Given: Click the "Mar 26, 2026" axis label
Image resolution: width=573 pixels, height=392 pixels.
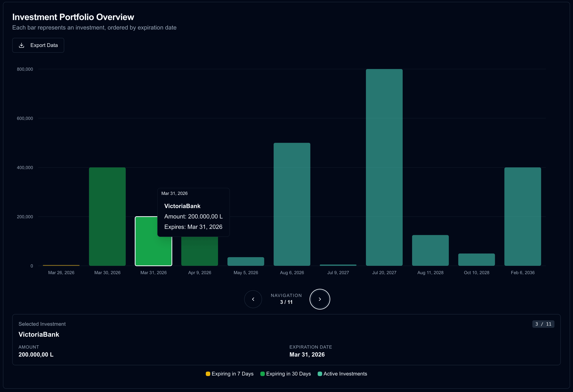Looking at the screenshot, I should click(x=61, y=273).
